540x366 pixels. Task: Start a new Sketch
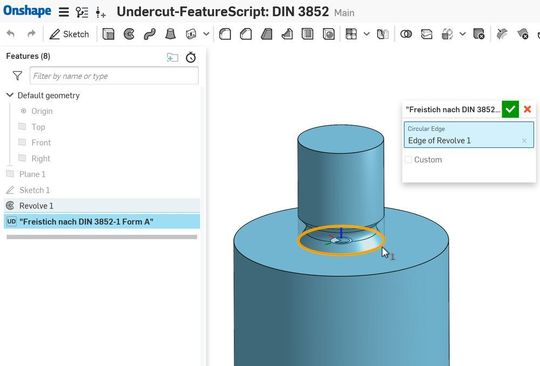(x=69, y=34)
